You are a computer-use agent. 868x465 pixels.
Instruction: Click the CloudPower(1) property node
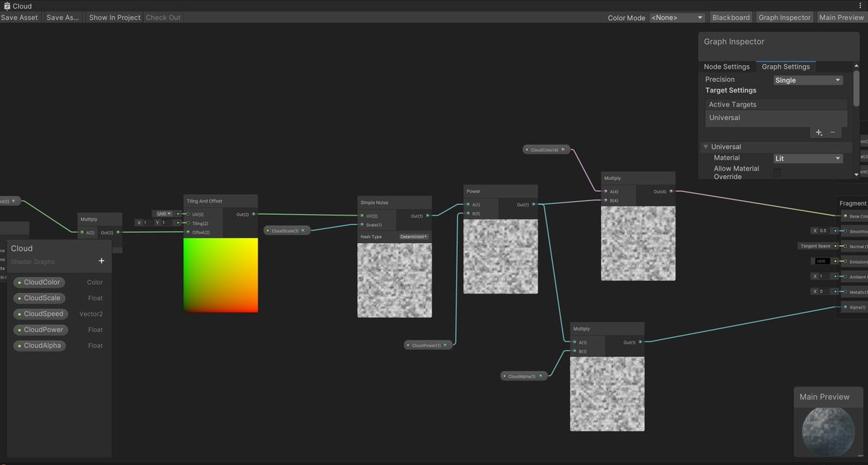(428, 346)
